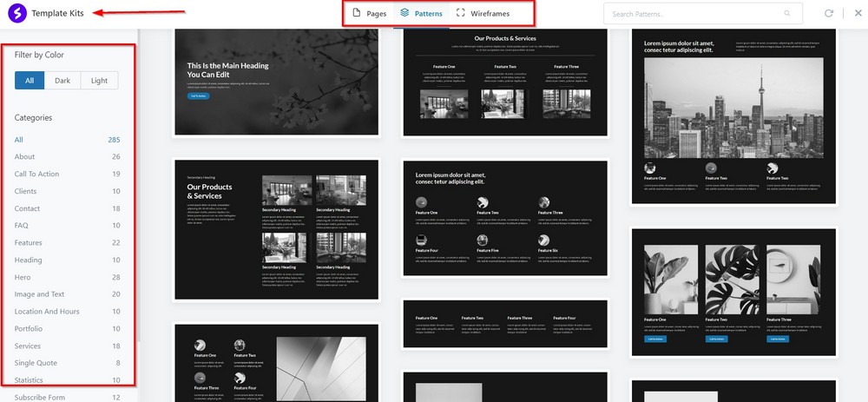868x402 pixels.
Task: Filter patterns by Dark color
Action: pos(62,80)
